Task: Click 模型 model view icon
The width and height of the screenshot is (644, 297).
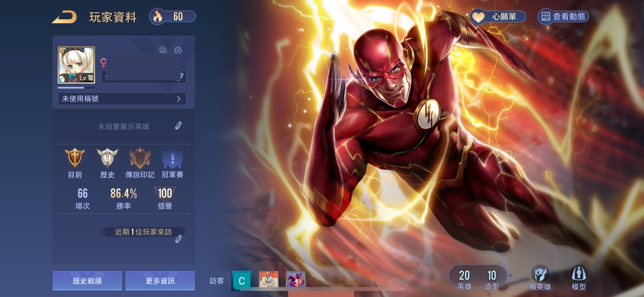Action: coord(579,278)
